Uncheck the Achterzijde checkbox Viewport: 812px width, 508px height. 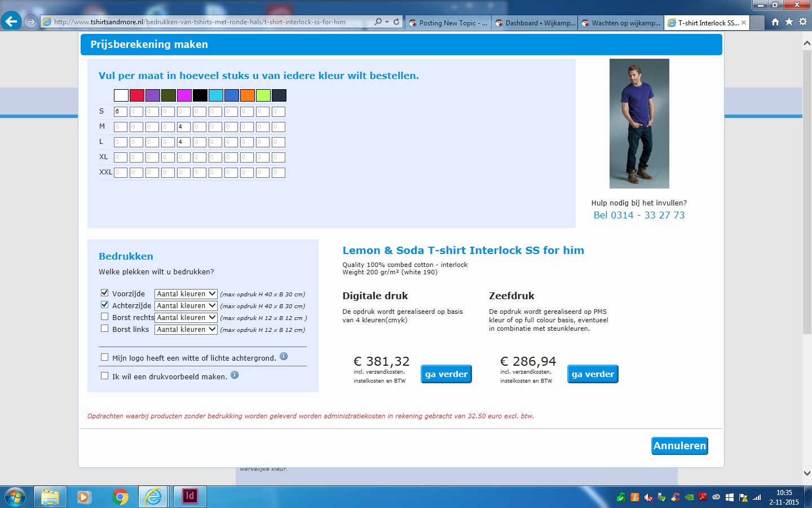(x=104, y=304)
